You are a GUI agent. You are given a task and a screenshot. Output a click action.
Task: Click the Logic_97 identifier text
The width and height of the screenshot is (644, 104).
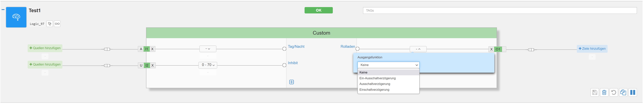[x=37, y=24]
